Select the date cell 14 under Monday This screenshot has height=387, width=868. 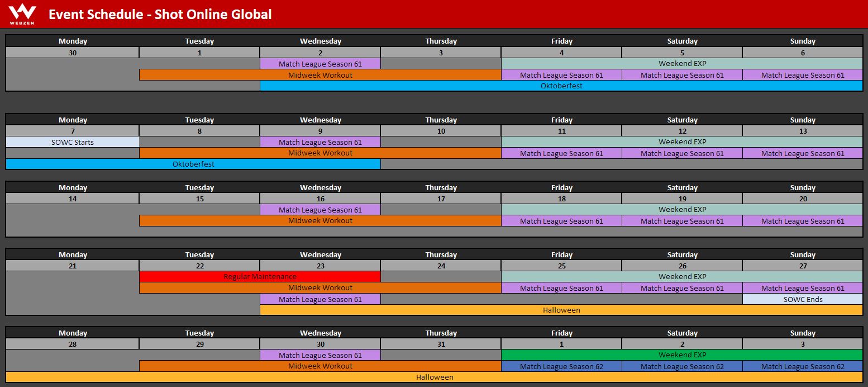[x=73, y=199]
